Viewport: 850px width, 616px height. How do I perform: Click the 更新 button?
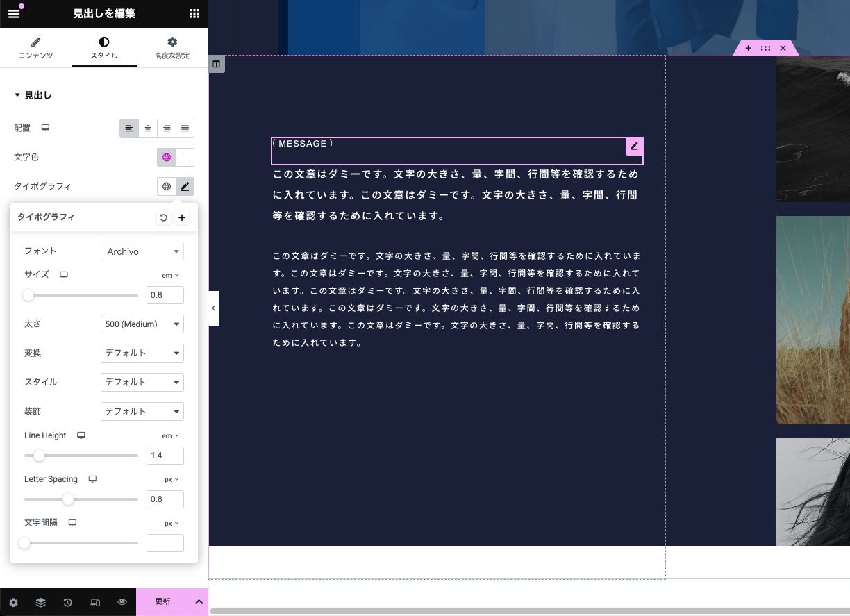click(x=162, y=601)
